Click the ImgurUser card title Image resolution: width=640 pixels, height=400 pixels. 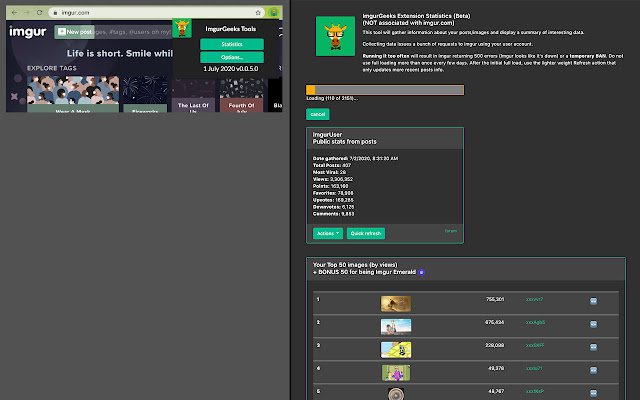(327, 135)
